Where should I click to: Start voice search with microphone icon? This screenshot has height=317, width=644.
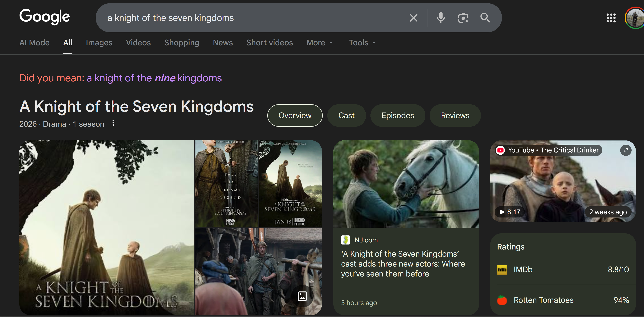441,18
